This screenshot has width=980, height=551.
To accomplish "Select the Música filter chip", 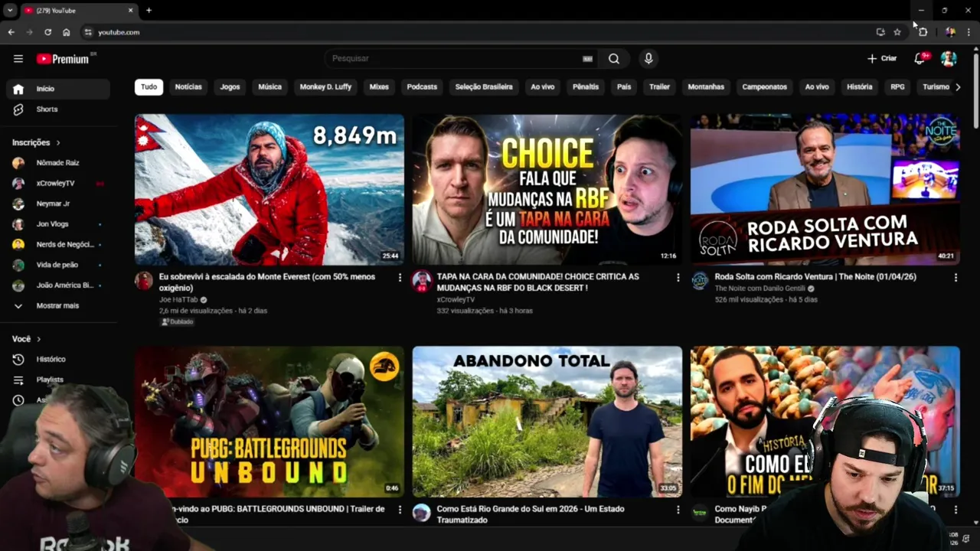I will 269,87.
